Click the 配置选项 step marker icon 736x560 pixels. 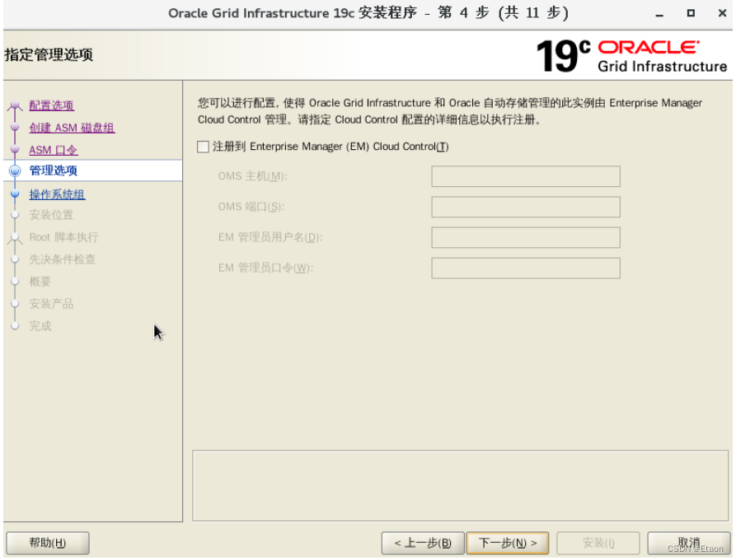click(x=15, y=105)
